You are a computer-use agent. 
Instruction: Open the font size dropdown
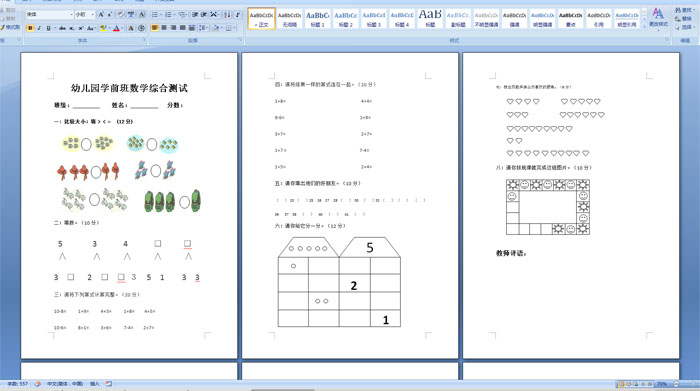(x=85, y=15)
